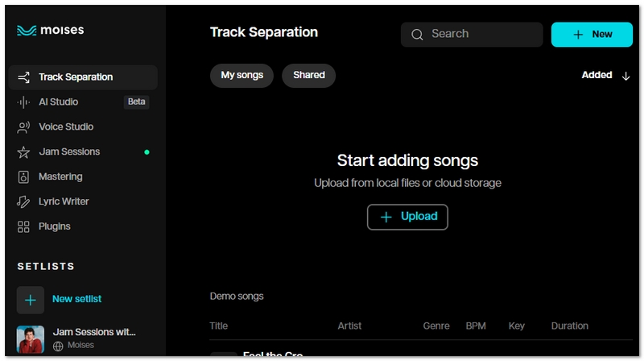644x361 pixels.
Task: Click the blue New button
Action: click(x=592, y=35)
